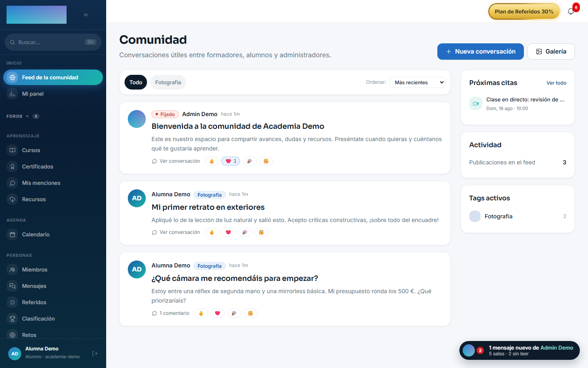The image size is (588, 368).
Task: Click the Buscar search field
Action: click(53, 42)
